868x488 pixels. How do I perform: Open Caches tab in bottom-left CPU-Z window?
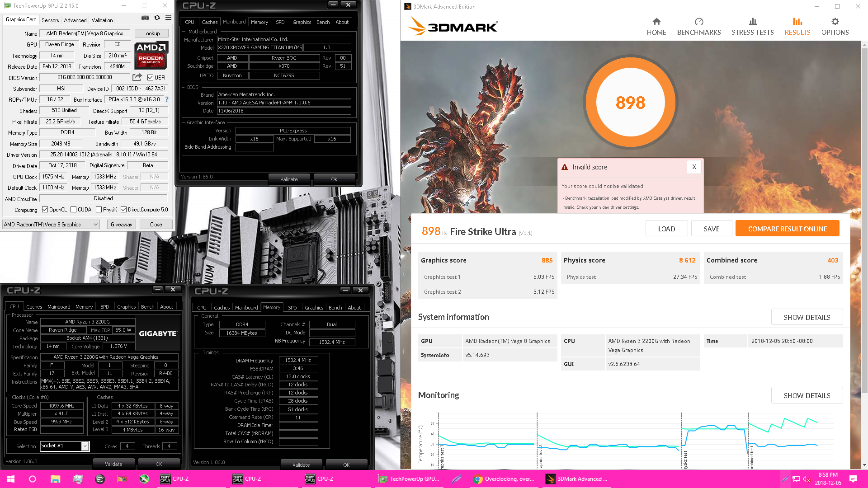pos(34,306)
